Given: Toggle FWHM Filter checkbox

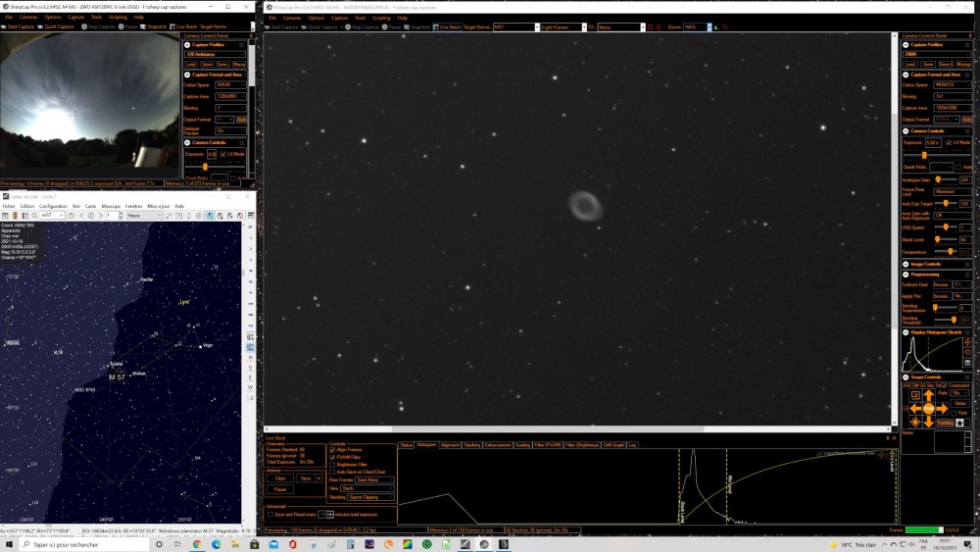Looking at the screenshot, I should (332, 457).
